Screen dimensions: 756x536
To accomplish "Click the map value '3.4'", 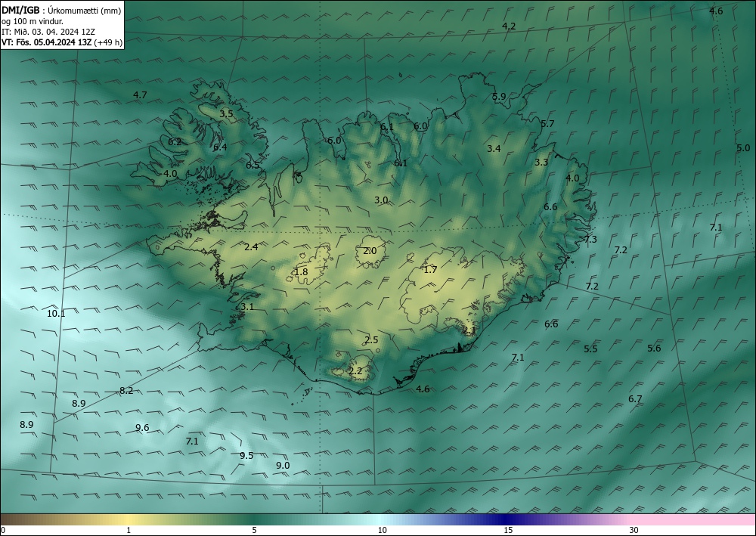I will (494, 148).
